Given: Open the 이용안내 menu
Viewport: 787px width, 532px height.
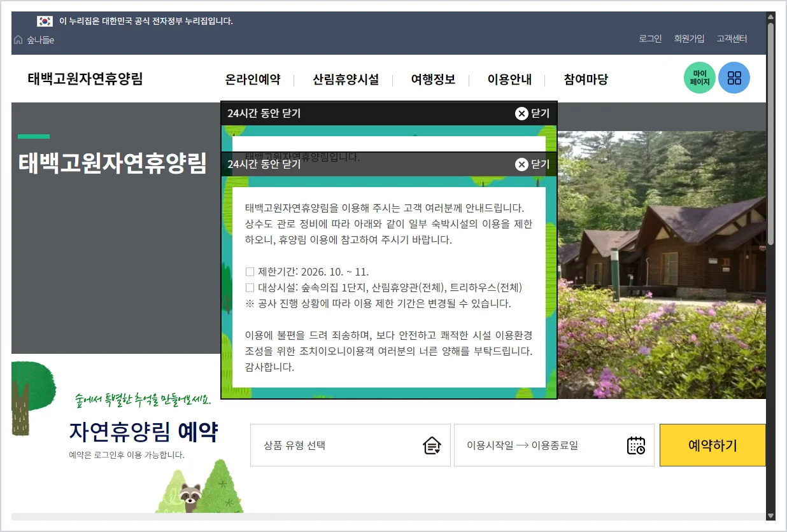Looking at the screenshot, I should 509,80.
